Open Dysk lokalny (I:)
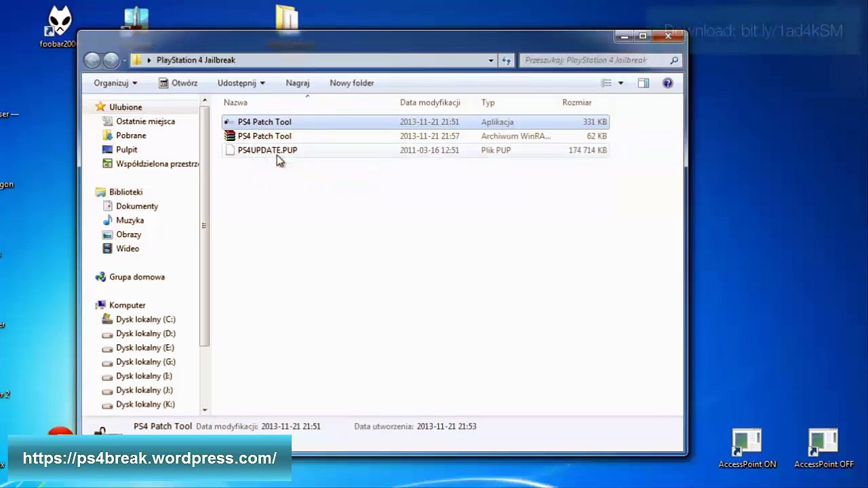This screenshot has height=488, width=868. coord(144,376)
